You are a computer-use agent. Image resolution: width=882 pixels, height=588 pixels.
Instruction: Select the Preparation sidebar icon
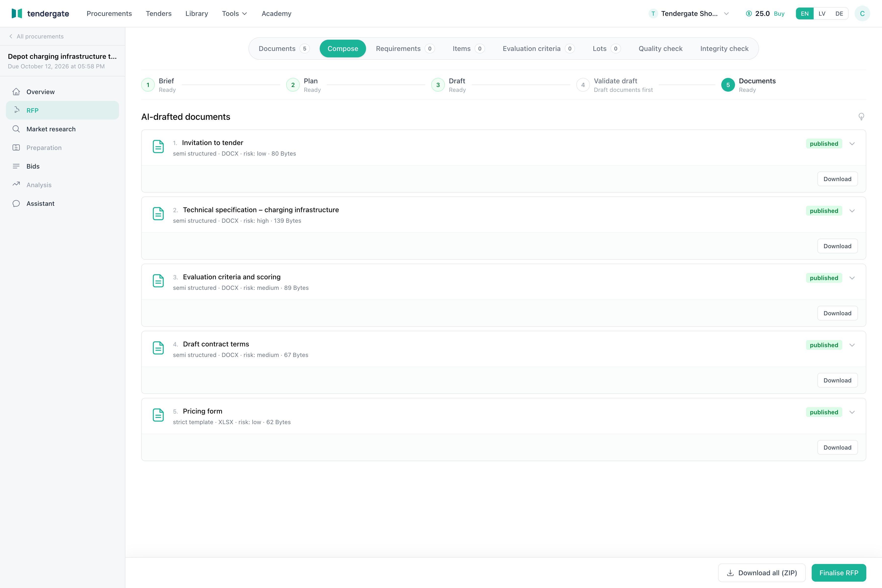point(16,147)
